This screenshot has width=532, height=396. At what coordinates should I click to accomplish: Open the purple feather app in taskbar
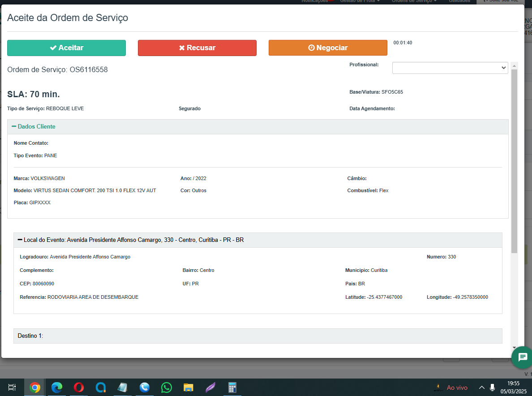pyautogui.click(x=210, y=387)
